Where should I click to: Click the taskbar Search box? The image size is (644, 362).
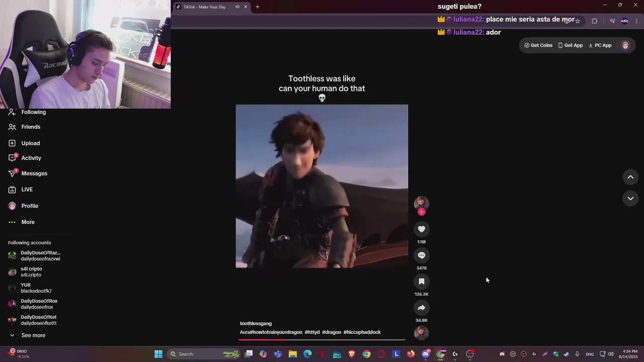tap(204, 354)
